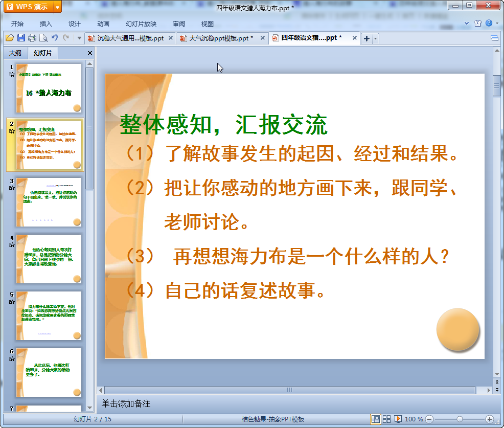Screen dimensions: 504x428
Task: Open the 设计 menu tab
Action: point(74,24)
